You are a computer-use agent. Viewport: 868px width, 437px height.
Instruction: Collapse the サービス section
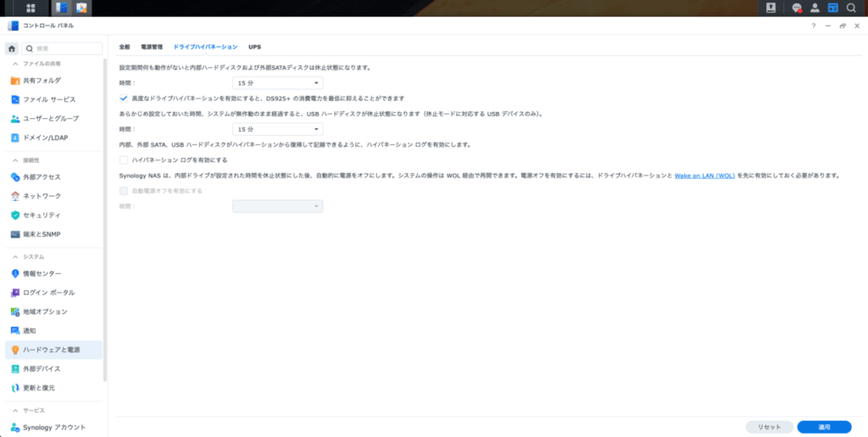tap(15, 411)
